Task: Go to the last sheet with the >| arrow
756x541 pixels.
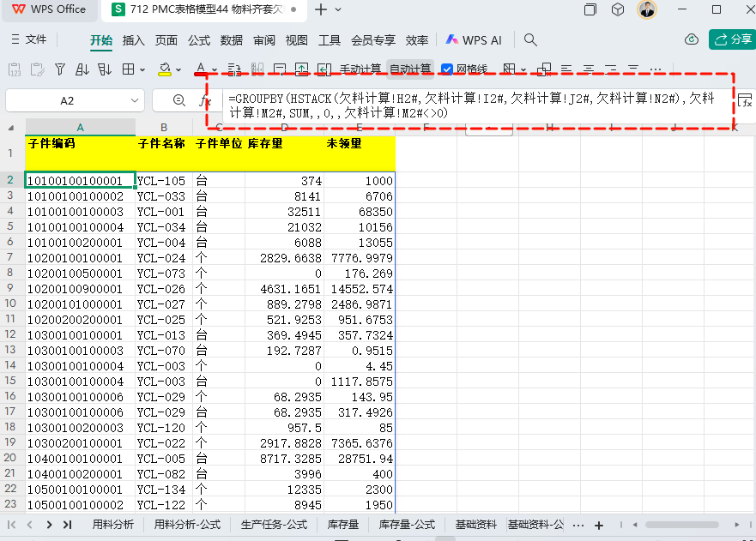Action: pos(68,525)
